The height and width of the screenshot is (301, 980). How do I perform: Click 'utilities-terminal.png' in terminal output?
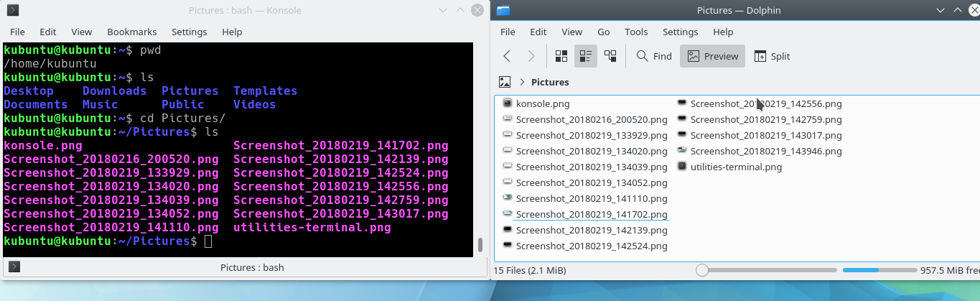pos(312,228)
